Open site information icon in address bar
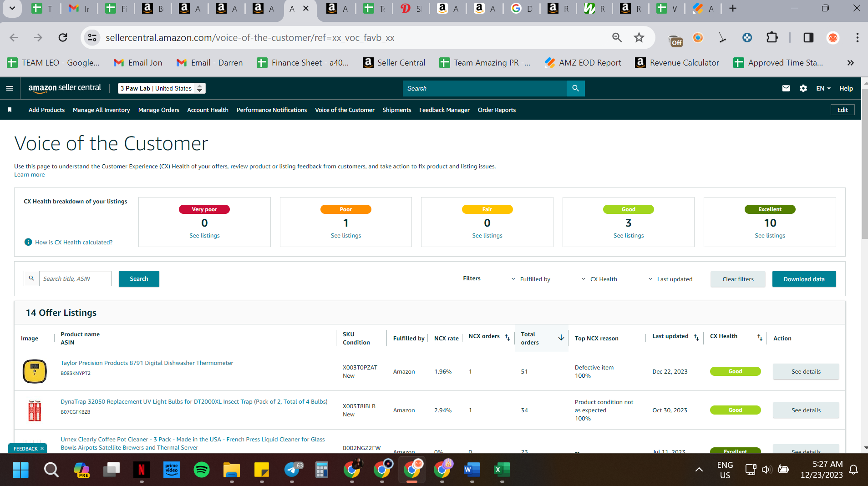 click(x=92, y=38)
